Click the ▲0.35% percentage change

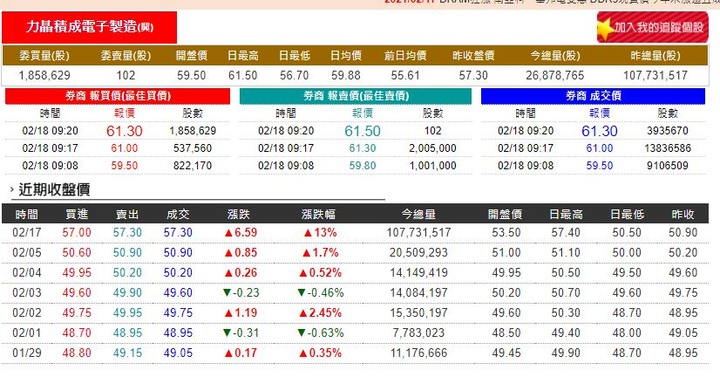320,353
